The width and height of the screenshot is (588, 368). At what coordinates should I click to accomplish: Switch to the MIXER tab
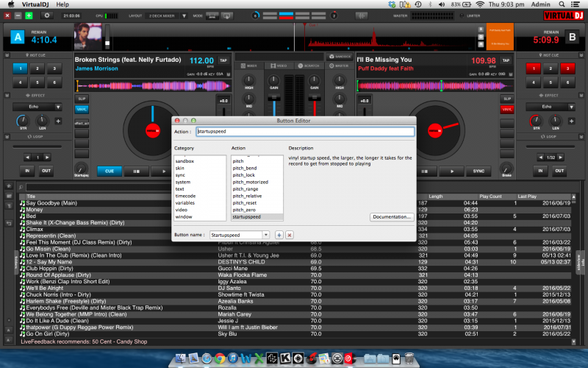(249, 66)
